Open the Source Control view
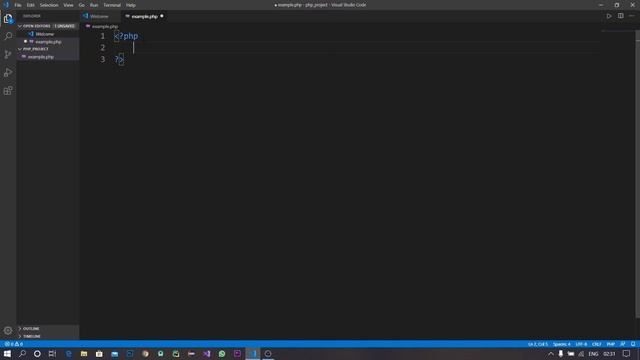Screen dimensions: 640x360 8,54
